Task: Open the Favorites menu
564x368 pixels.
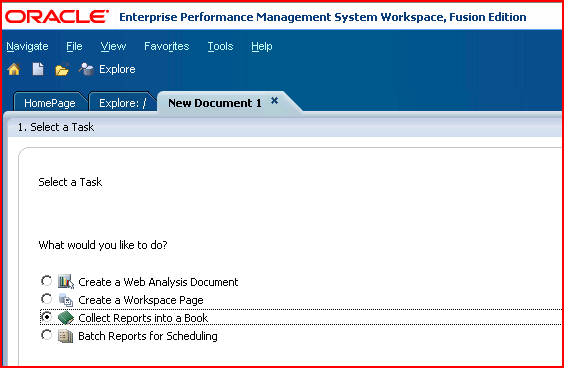Action: click(x=167, y=46)
